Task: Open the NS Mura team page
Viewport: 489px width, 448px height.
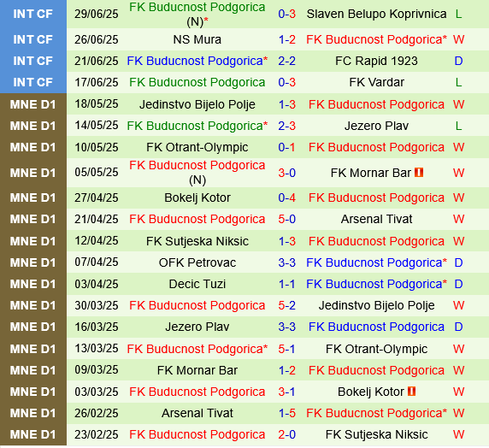Action: (x=197, y=39)
